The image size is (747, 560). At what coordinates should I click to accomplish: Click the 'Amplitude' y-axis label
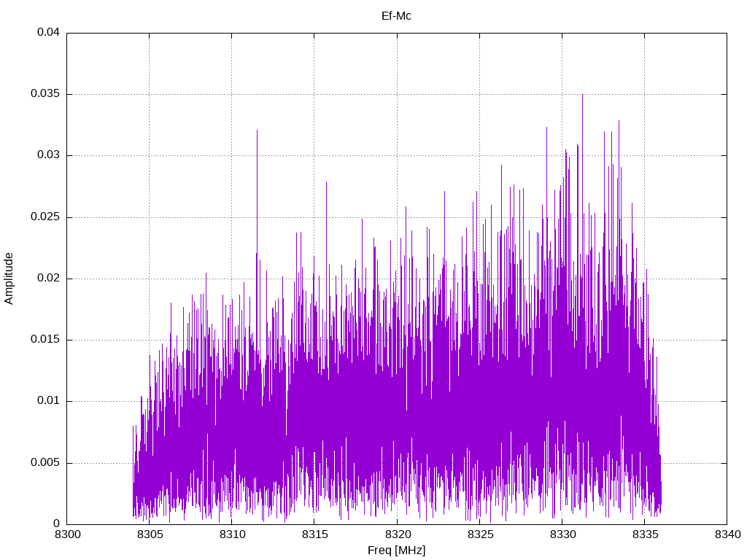pos(9,279)
